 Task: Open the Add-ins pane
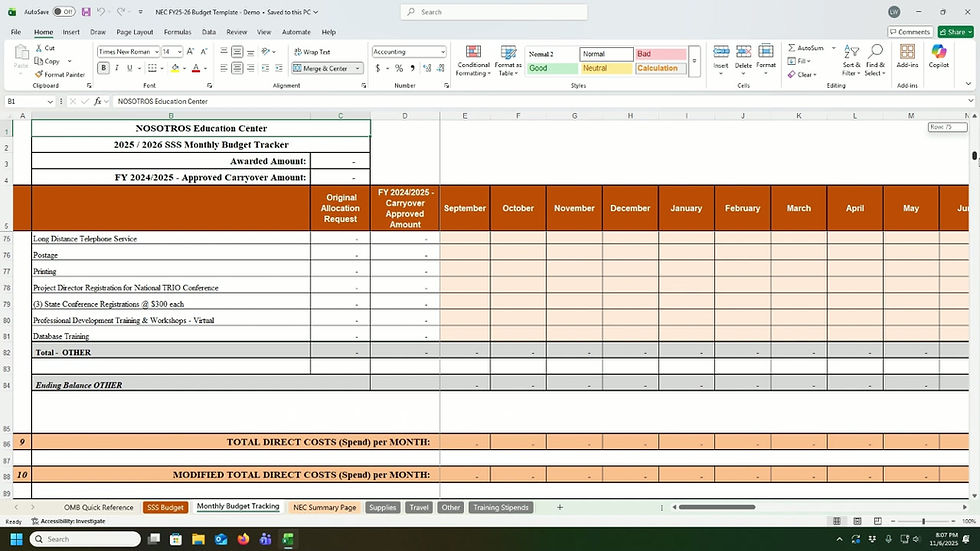(907, 56)
